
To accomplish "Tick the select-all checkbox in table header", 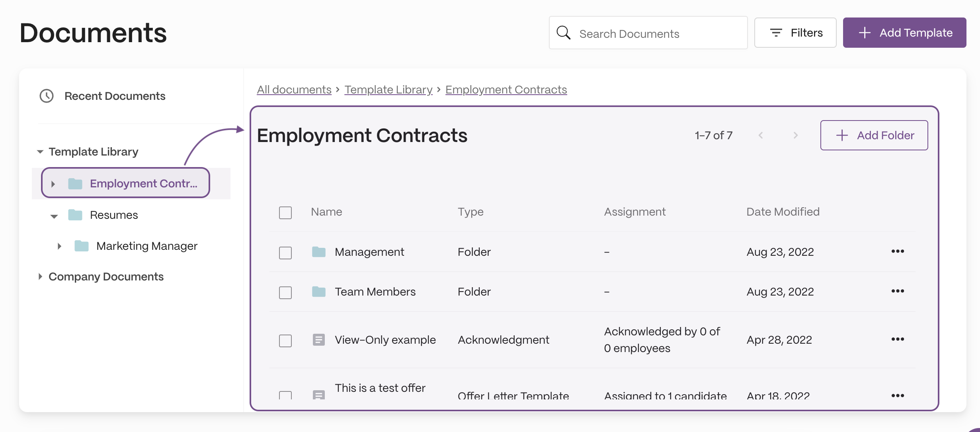I will [285, 213].
